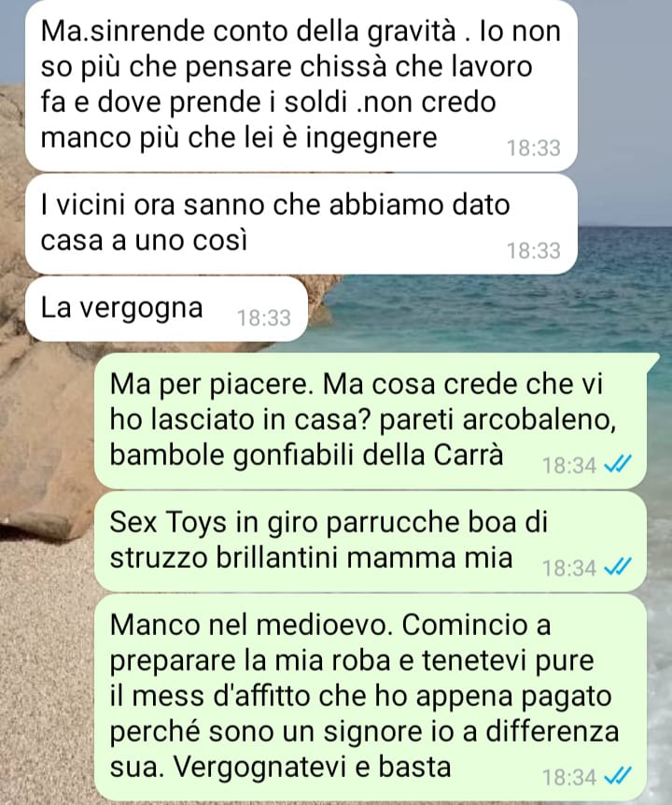Tap the 18:34 timestamp on the brillantini message
The width and height of the screenshot is (672, 805).
point(569,569)
